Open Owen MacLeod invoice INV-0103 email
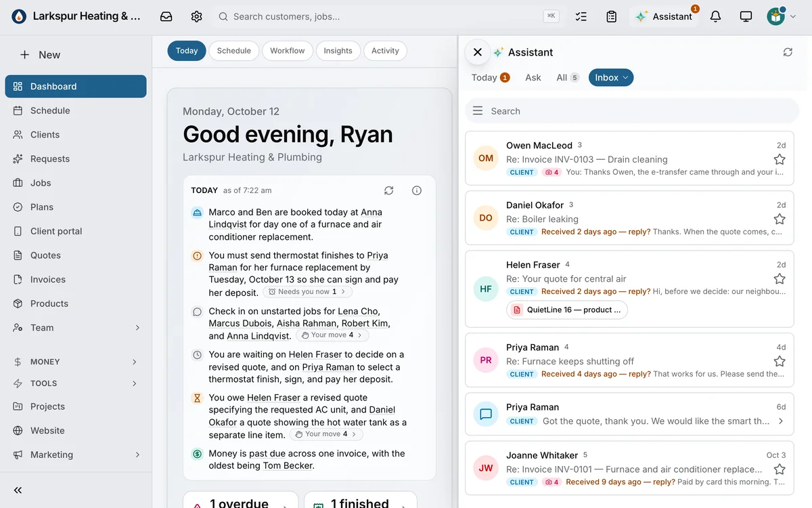The height and width of the screenshot is (508, 812). click(629, 158)
